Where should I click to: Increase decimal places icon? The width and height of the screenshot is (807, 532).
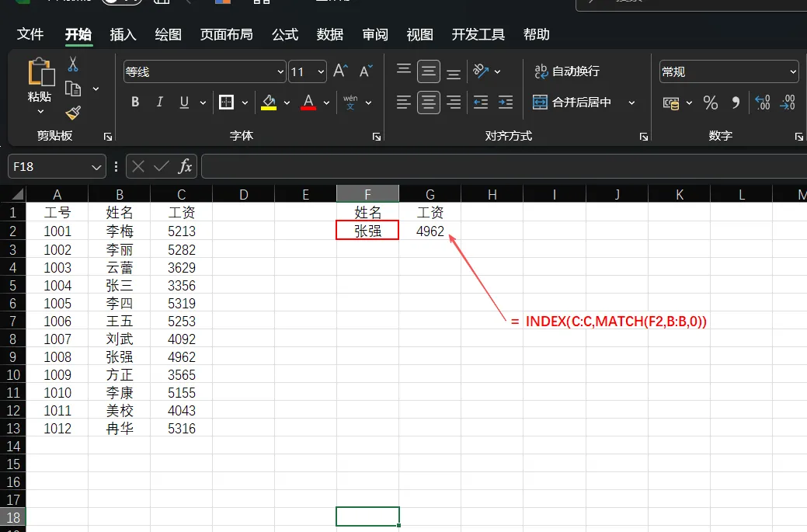point(762,103)
